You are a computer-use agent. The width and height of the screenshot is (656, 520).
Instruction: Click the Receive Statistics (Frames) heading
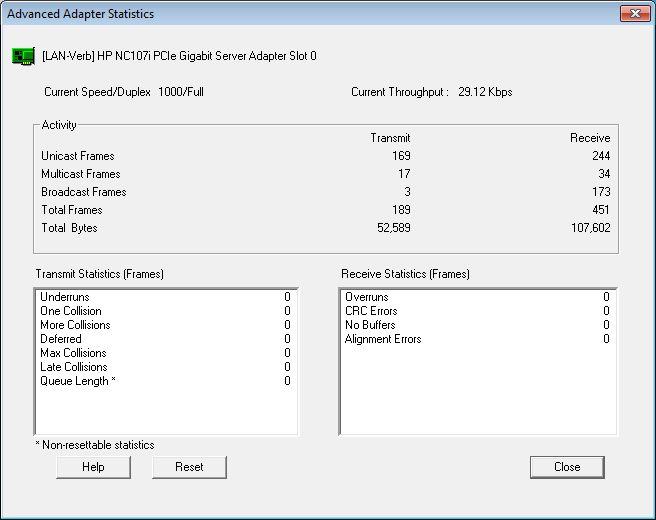click(x=405, y=274)
